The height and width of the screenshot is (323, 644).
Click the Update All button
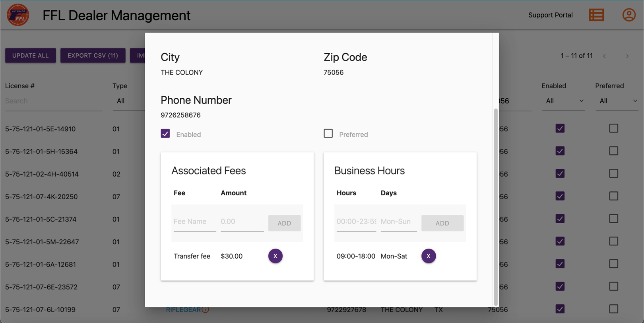tap(30, 56)
